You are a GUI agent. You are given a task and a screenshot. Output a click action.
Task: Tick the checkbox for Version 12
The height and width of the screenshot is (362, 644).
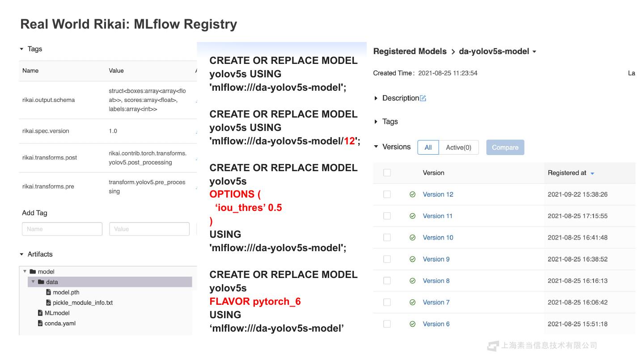[x=387, y=194]
